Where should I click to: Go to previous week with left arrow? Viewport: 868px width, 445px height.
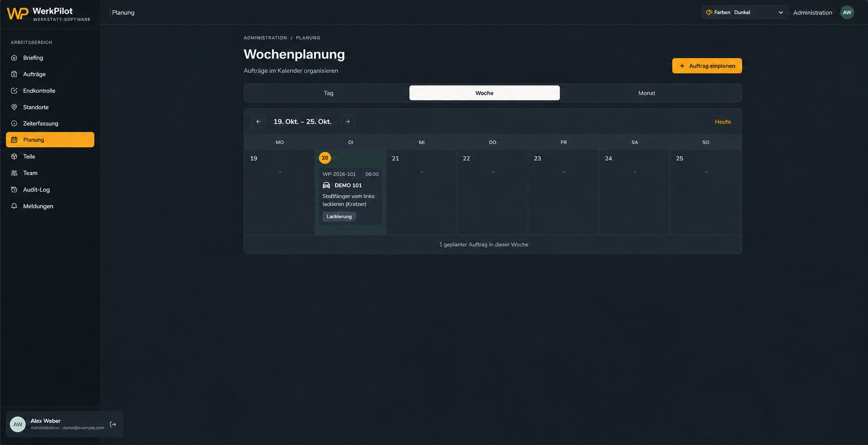[258, 122]
